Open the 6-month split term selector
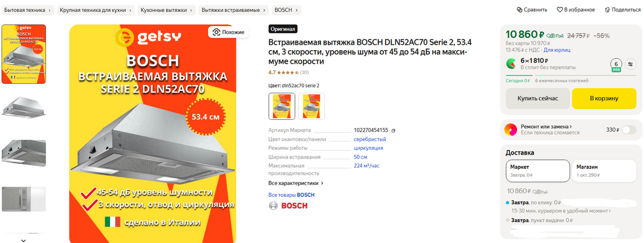The height and width of the screenshot is (243, 644). pos(616,65)
